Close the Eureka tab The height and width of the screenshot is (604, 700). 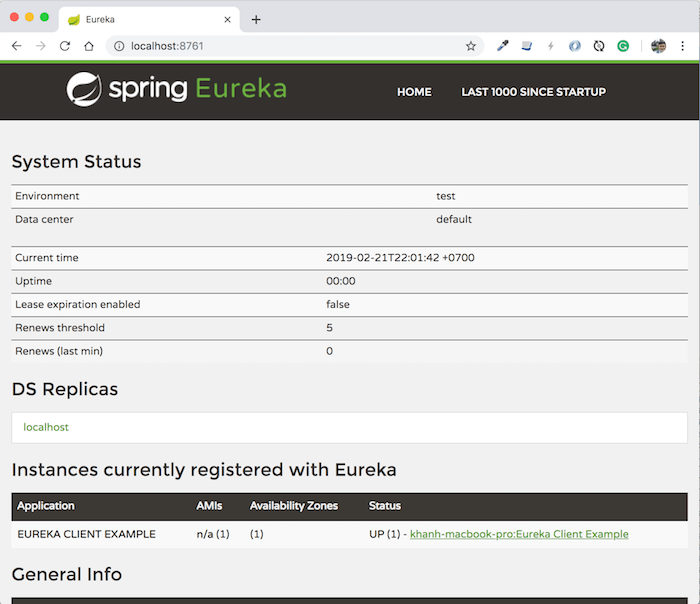coord(227,19)
